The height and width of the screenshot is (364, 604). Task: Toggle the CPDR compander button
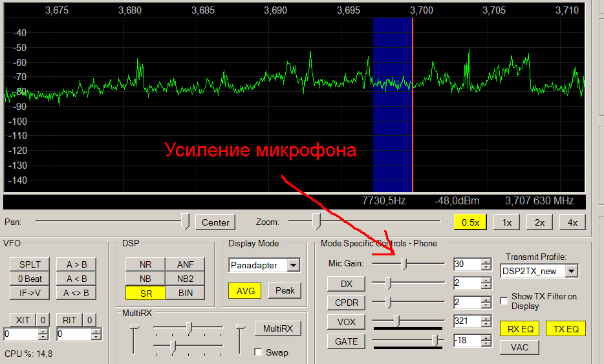[x=346, y=303]
